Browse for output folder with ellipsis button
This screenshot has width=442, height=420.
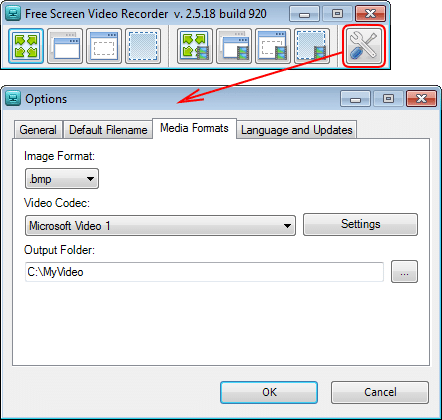tap(404, 272)
